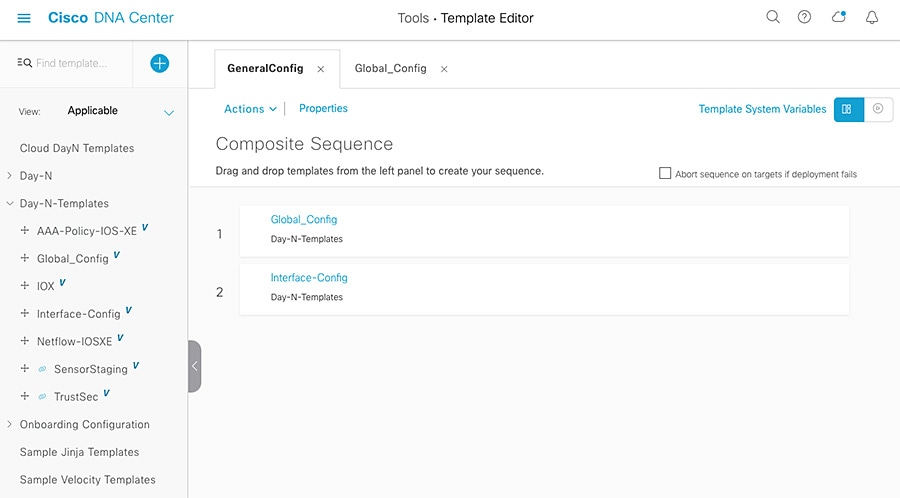The width and height of the screenshot is (900, 498).
Task: Open the Actions dropdown menu
Action: point(250,109)
